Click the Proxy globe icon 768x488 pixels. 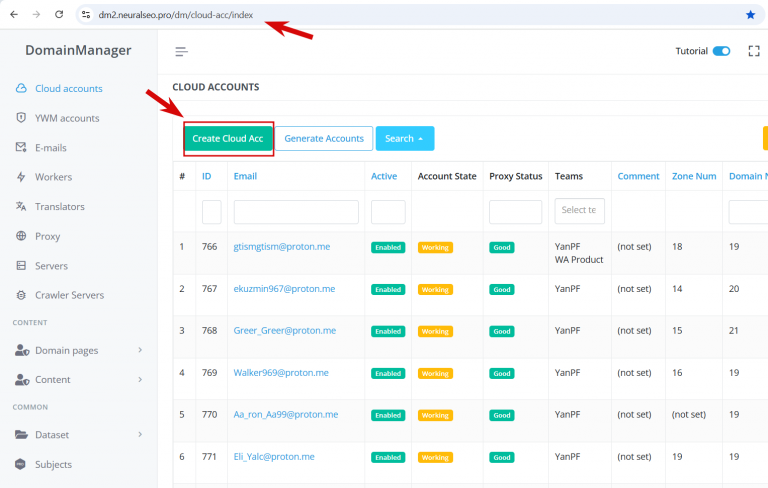pyautogui.click(x=21, y=236)
